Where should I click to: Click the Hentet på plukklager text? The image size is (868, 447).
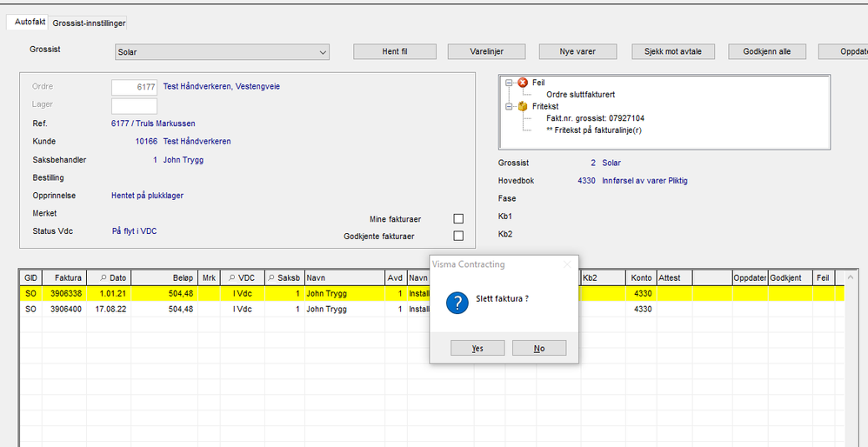(x=147, y=196)
